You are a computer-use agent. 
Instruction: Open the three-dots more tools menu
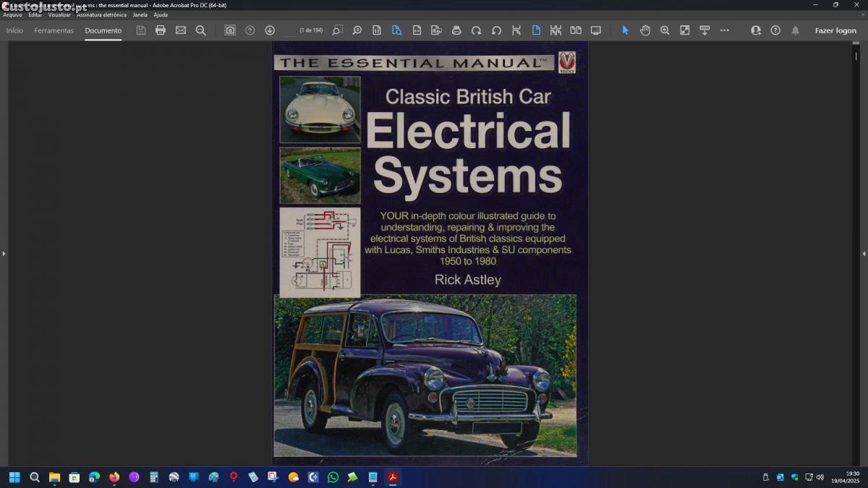725,30
